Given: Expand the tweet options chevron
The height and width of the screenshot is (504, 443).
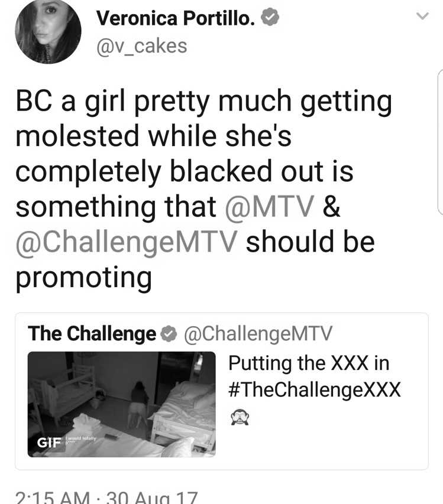Looking at the screenshot, I should point(422,16).
